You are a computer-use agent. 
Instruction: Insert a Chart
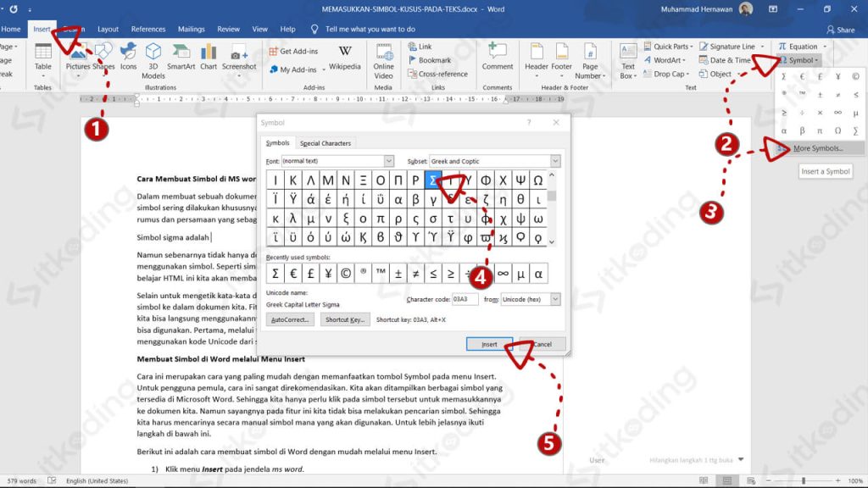pos(209,57)
